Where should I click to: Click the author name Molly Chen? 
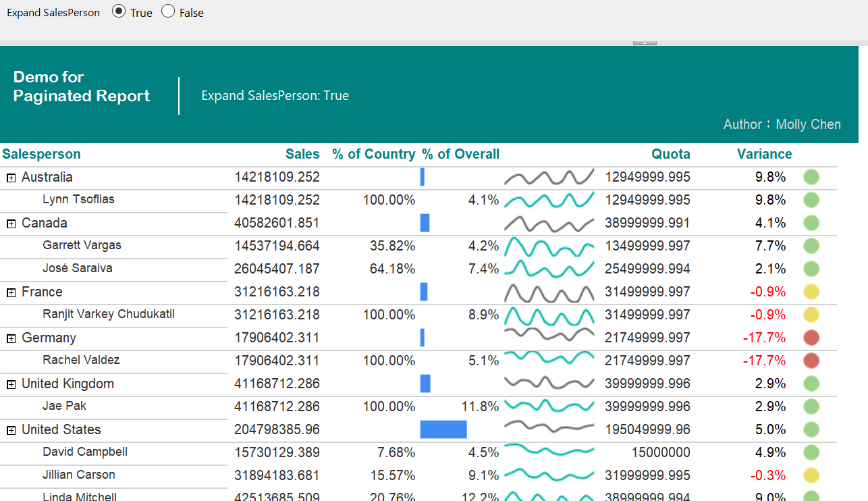click(x=808, y=124)
